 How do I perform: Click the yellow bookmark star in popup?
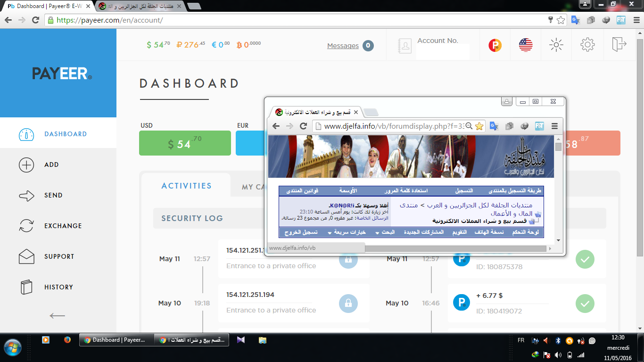[479, 126]
